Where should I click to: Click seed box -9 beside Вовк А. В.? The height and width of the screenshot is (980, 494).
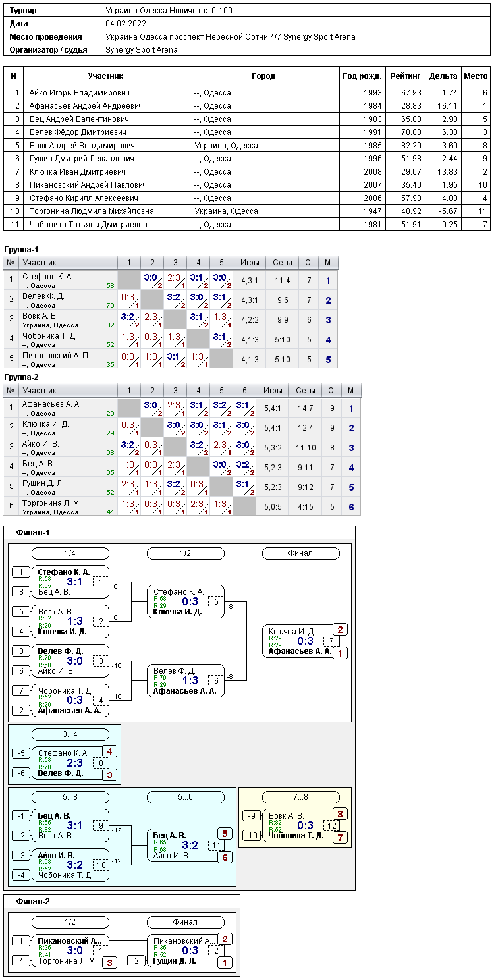click(x=252, y=816)
